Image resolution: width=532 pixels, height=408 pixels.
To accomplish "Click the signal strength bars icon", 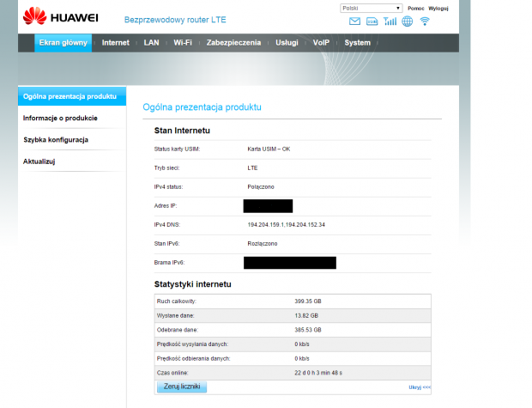I will click(390, 21).
